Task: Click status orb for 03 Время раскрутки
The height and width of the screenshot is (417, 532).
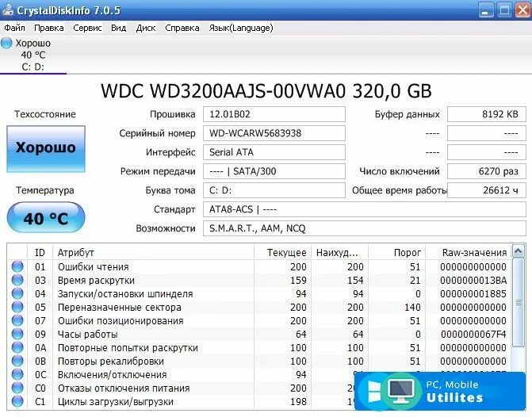Action: coord(17,281)
